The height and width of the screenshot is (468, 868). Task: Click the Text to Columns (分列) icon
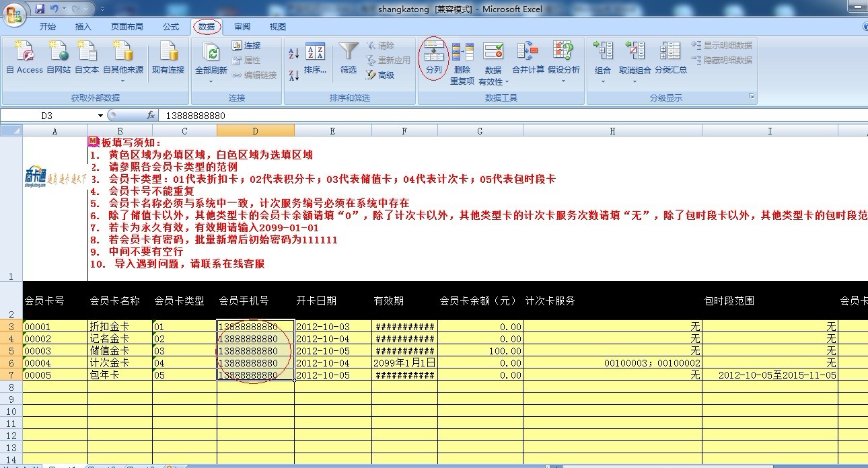tap(434, 52)
